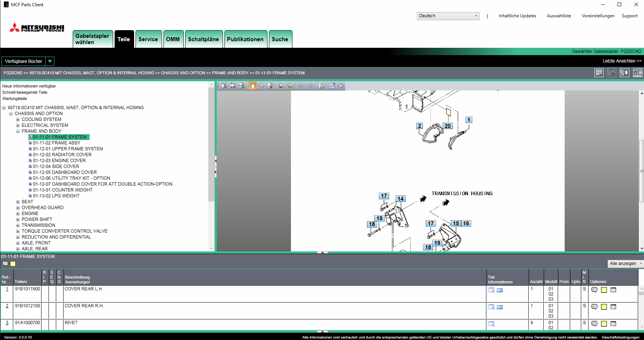Screen dimensions: 644x340
Task: Click the zoom-out magnifier with red minus
Action: 281,86
